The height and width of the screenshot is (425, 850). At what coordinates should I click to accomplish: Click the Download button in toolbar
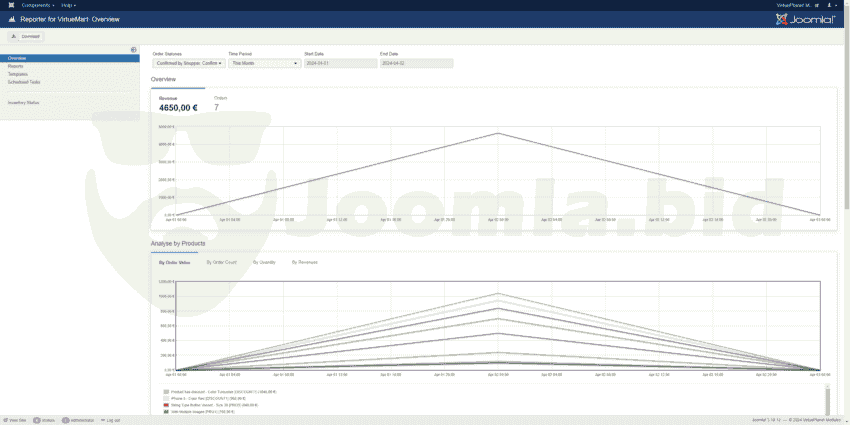(27, 36)
